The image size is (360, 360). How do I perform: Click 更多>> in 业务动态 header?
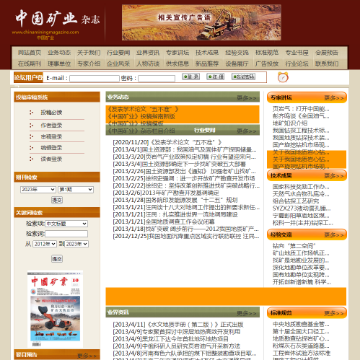(x=247, y=98)
